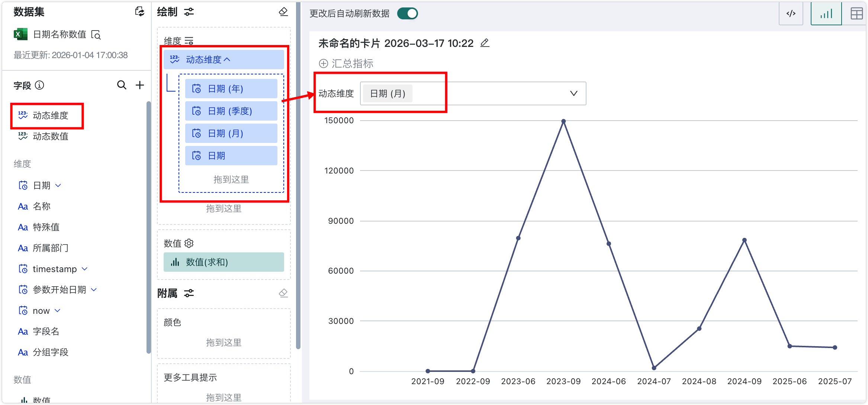Expand the 日期 field dropdown arrow
Viewport: 868px width, 405px height.
(58, 185)
